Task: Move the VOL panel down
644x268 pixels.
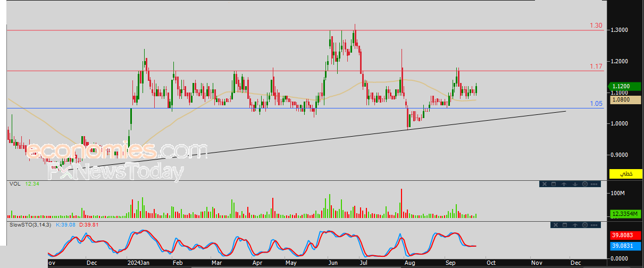Action: (x=575, y=184)
